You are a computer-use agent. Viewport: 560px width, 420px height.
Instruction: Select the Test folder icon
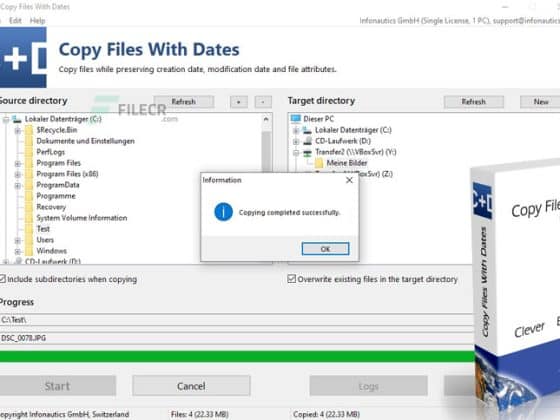click(29, 229)
